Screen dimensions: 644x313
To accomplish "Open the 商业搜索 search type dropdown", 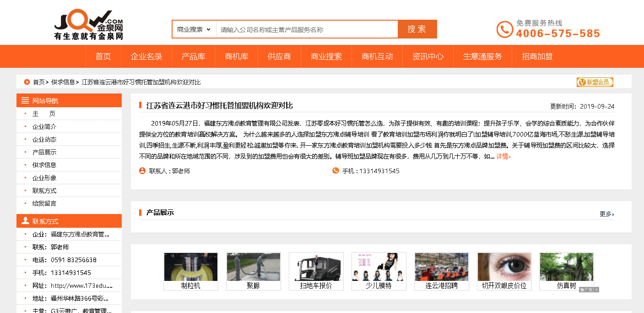I will coord(194,29).
